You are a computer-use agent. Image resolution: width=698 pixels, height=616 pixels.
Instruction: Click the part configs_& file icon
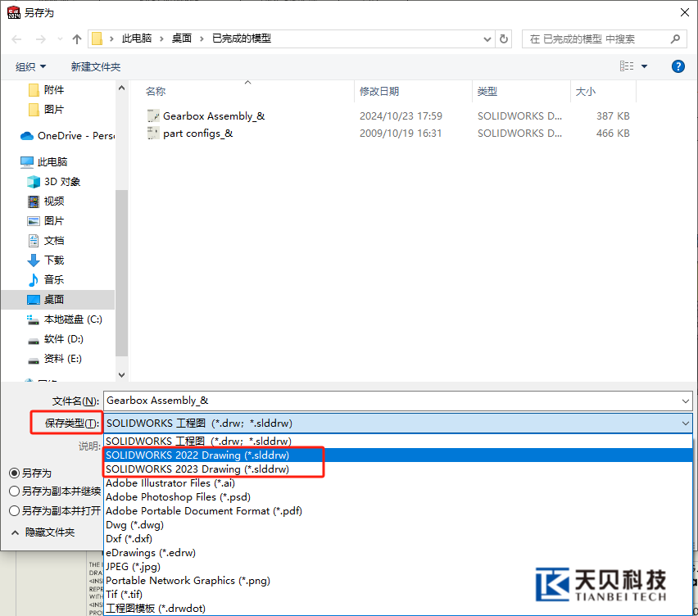(153, 133)
